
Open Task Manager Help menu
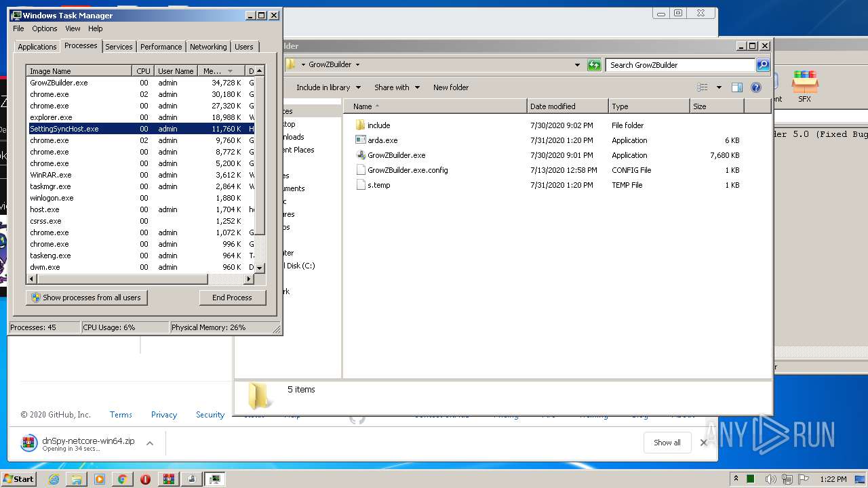tap(96, 28)
